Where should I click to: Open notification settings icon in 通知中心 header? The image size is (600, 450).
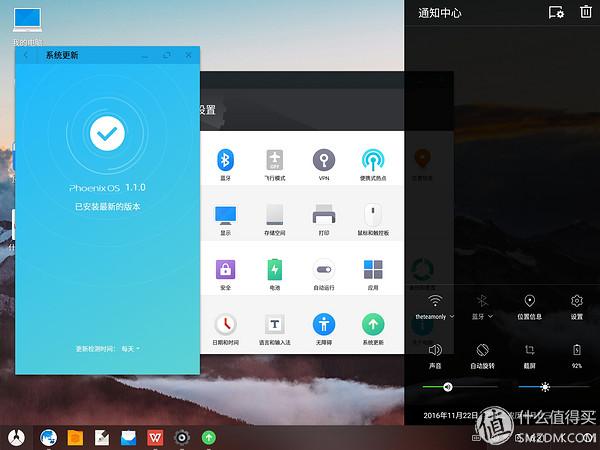tap(556, 13)
